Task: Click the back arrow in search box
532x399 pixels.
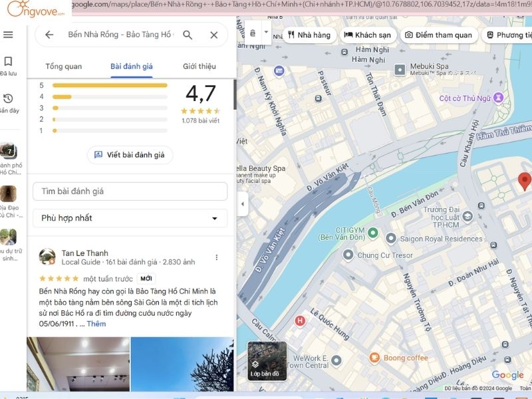Action: click(x=49, y=35)
